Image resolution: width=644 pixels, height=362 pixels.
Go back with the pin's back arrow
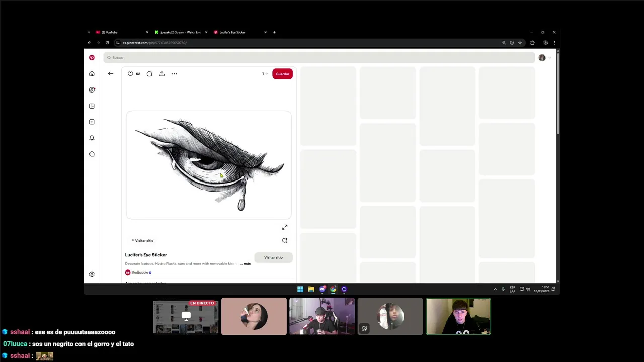click(111, 74)
